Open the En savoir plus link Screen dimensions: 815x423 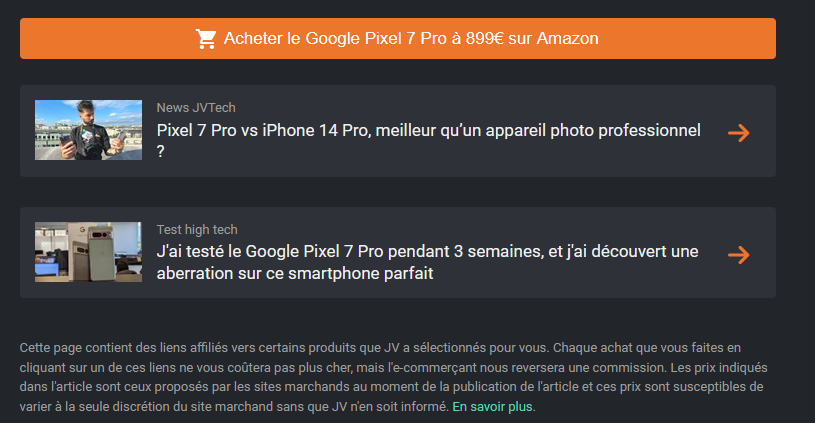pyautogui.click(x=493, y=407)
